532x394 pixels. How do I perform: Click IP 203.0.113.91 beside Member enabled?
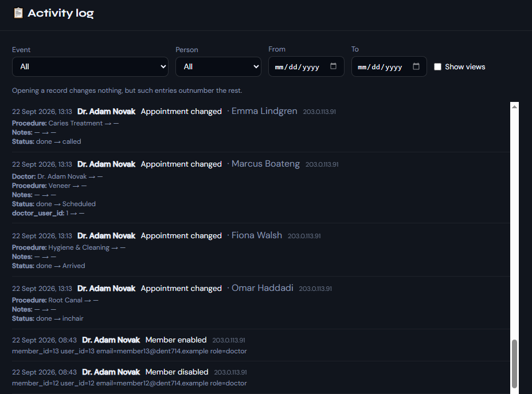tap(229, 340)
